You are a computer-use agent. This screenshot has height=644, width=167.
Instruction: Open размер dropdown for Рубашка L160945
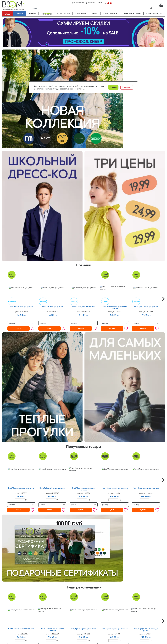(52, 504)
